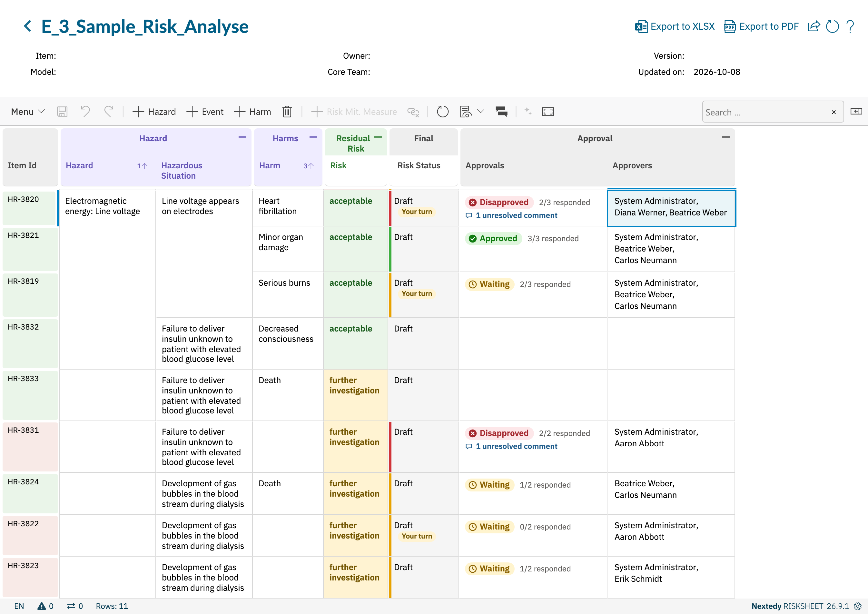Screen dimensions: 868x614
Task: Click the AI sparkle icon
Action: 528,111
